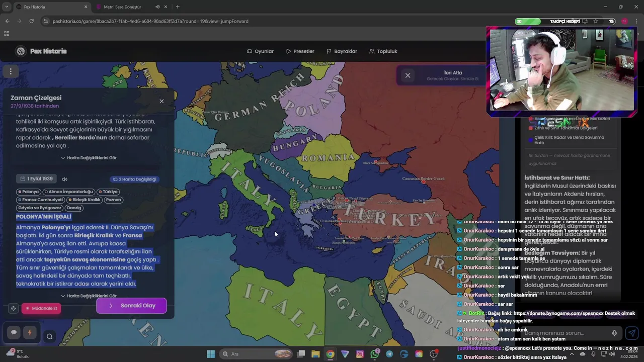Image resolution: width=644 pixels, height=362 pixels.
Task: Open Chrome tab search dropdown
Action: point(7,7)
